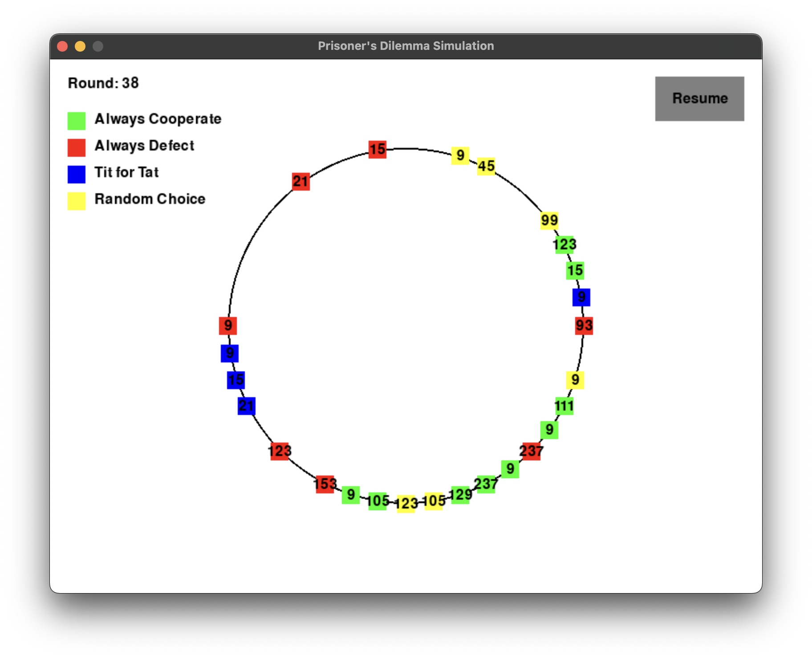Screen dimensions: 812x659
Task: Click the Resume button
Action: (699, 98)
